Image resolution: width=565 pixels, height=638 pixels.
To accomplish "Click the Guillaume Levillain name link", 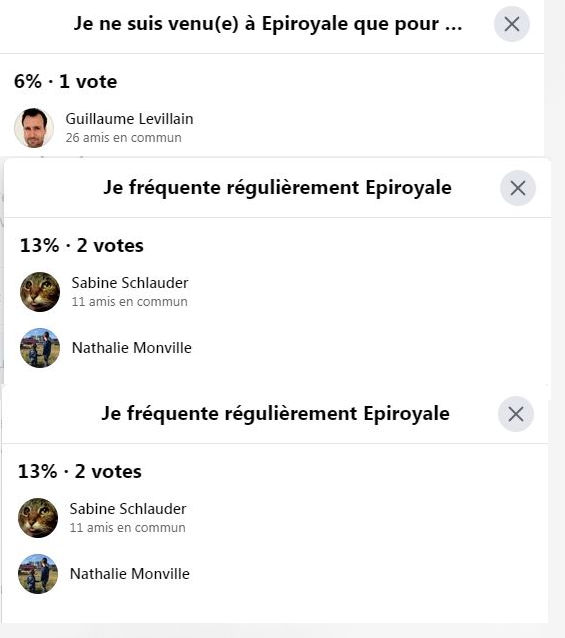I will click(x=129, y=119).
